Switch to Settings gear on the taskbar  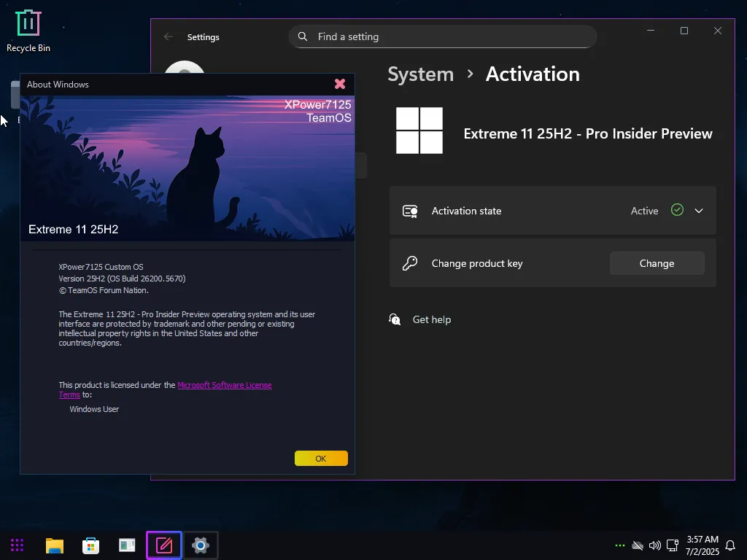[x=201, y=545]
